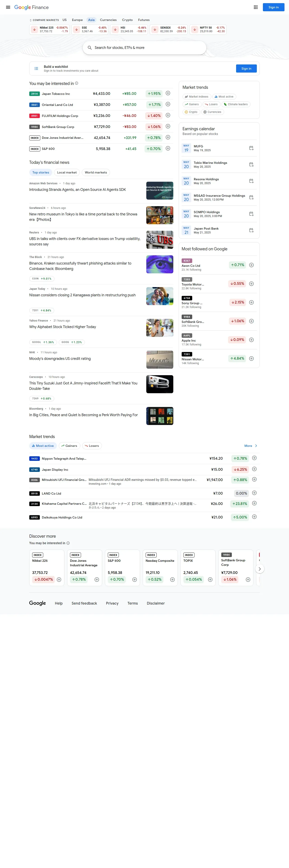
Task: Click Sign in on watchlist banner
Action: point(246,69)
